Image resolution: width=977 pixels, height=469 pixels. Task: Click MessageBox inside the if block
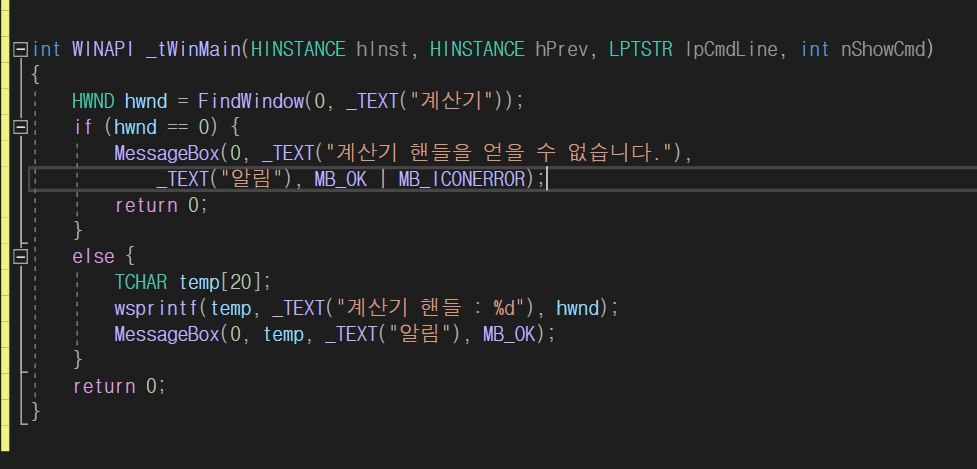click(x=167, y=153)
